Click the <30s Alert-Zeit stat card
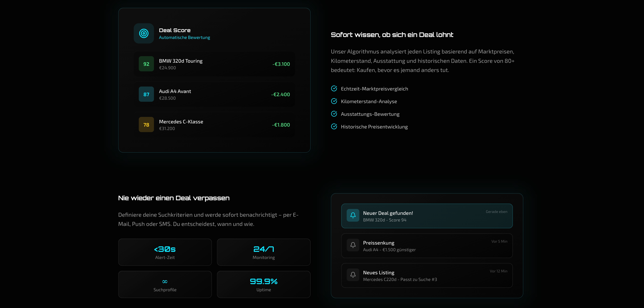The image size is (644, 308). (165, 252)
